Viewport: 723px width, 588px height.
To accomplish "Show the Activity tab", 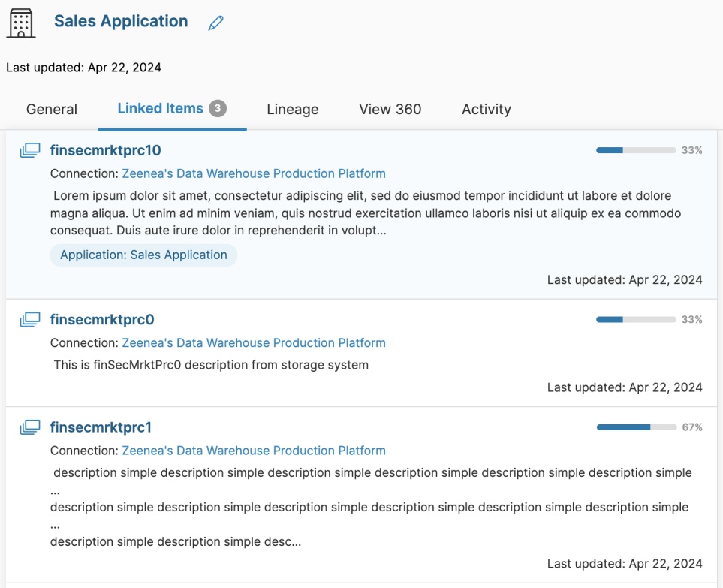I will (x=486, y=110).
